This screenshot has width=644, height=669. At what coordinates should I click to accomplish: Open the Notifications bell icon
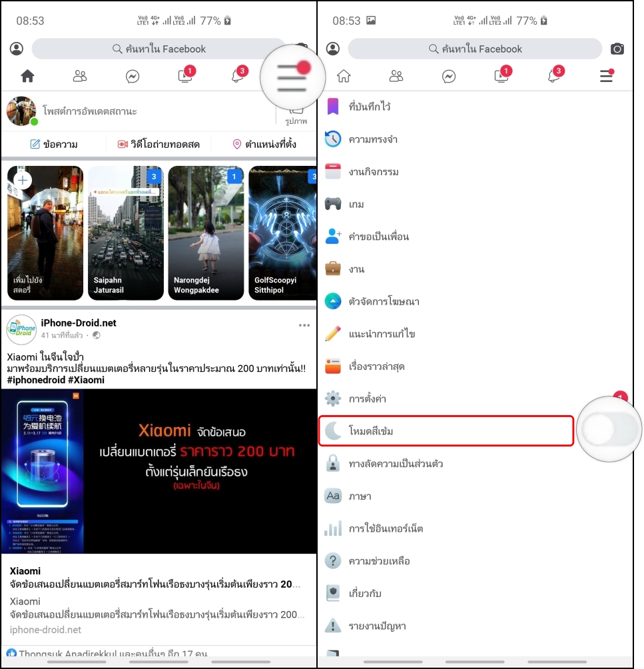(238, 76)
